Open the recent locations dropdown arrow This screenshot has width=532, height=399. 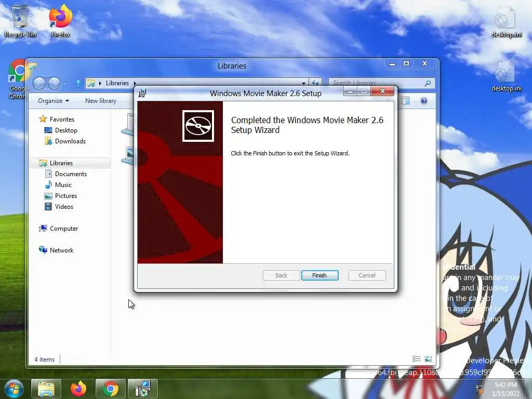64,84
